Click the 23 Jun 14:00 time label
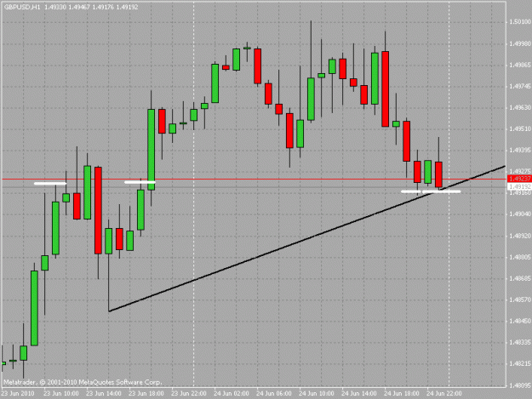Image resolution: width=532 pixels, height=399 pixels. pos(104,394)
